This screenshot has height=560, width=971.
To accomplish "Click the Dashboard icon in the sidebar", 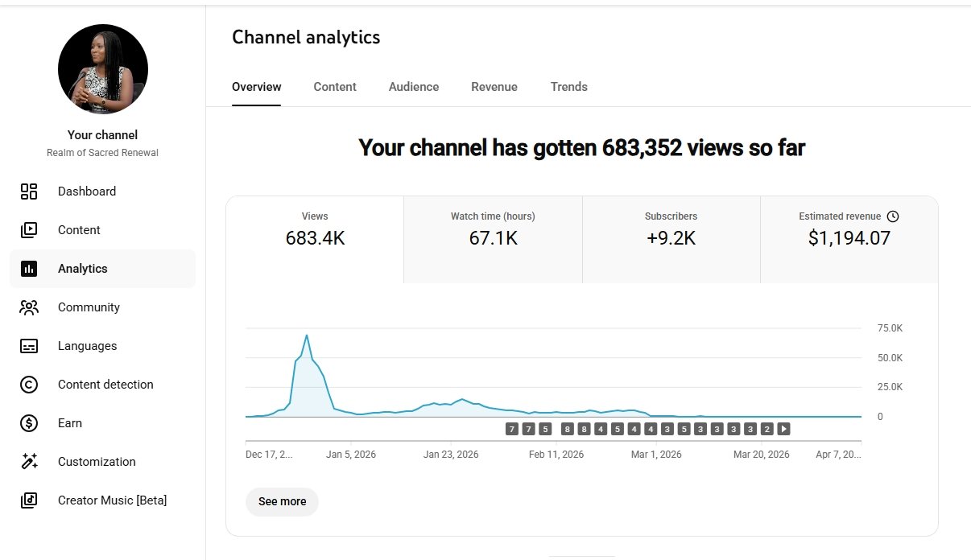I will [x=29, y=191].
